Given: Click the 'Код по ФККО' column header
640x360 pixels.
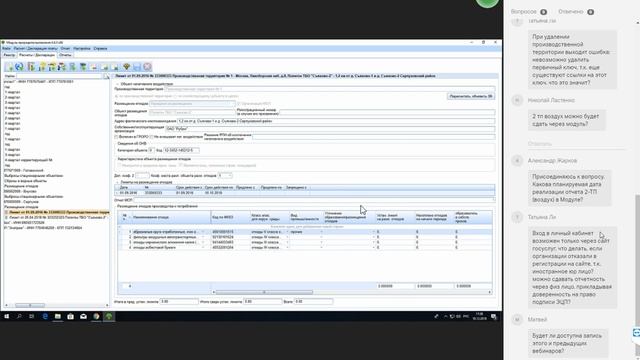Looking at the screenshot, I should [x=231, y=217].
